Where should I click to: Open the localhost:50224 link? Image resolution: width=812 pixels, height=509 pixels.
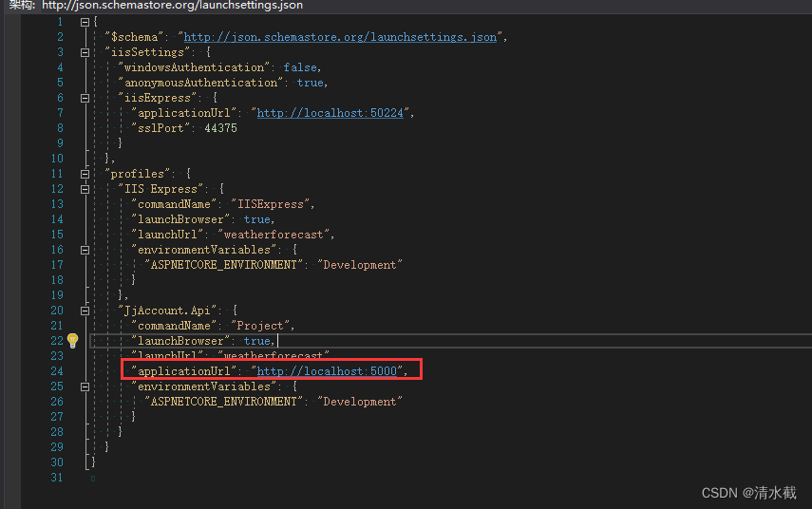pyautogui.click(x=330, y=113)
